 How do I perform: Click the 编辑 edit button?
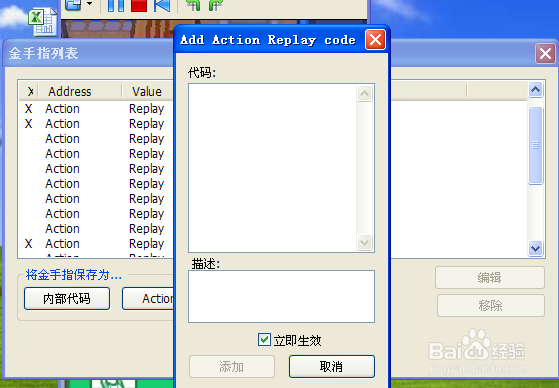[x=490, y=277]
